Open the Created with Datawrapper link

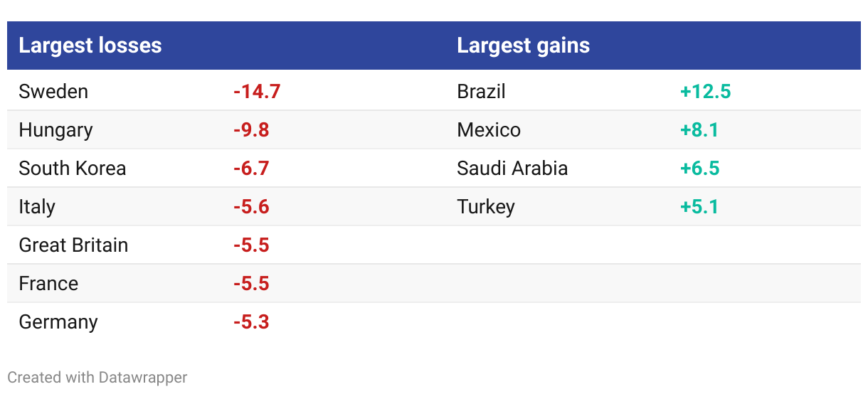(97, 377)
